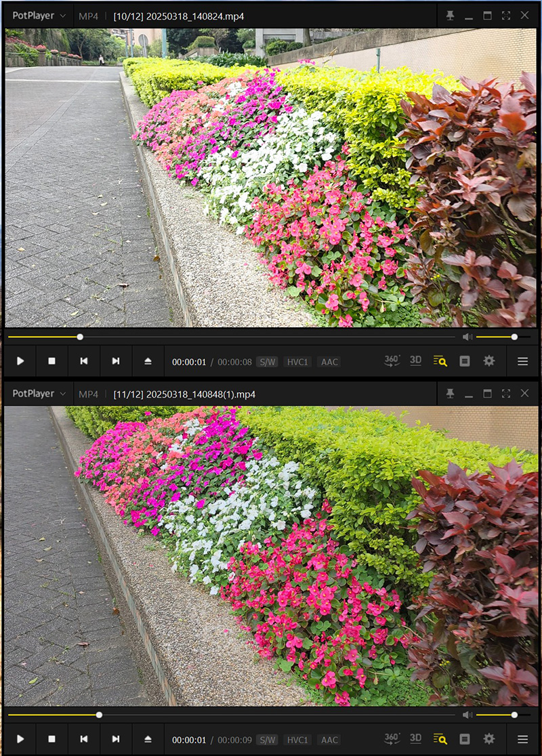Click MP4 format label in top window

point(88,16)
